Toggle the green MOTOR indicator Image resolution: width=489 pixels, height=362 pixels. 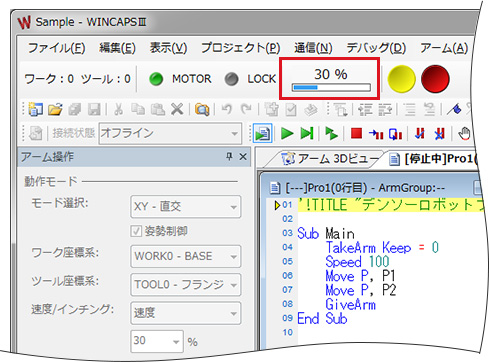point(156,79)
